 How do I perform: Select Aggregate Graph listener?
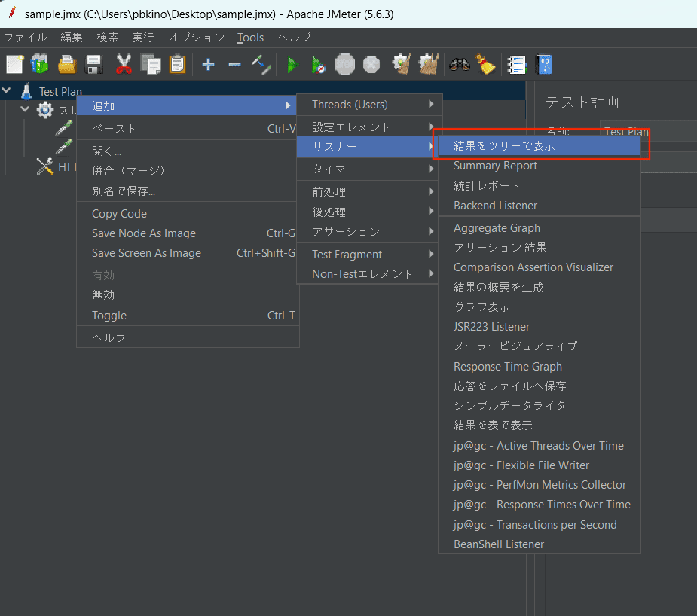point(540,228)
